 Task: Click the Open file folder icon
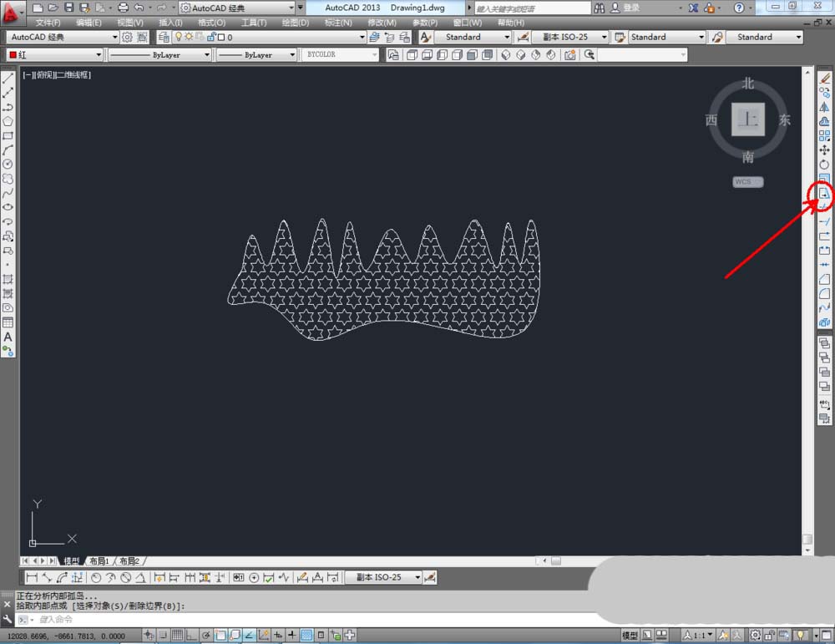coord(53,8)
